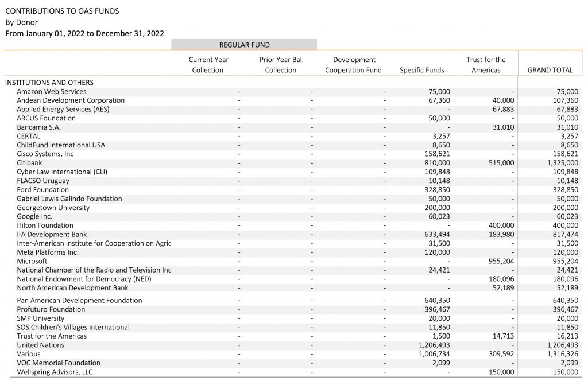Click the United Nations donor name

tap(41, 345)
